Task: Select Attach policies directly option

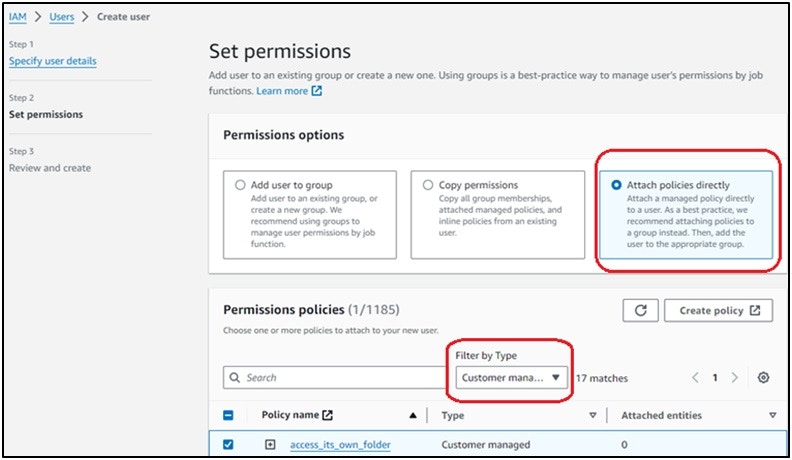Action: (x=616, y=185)
